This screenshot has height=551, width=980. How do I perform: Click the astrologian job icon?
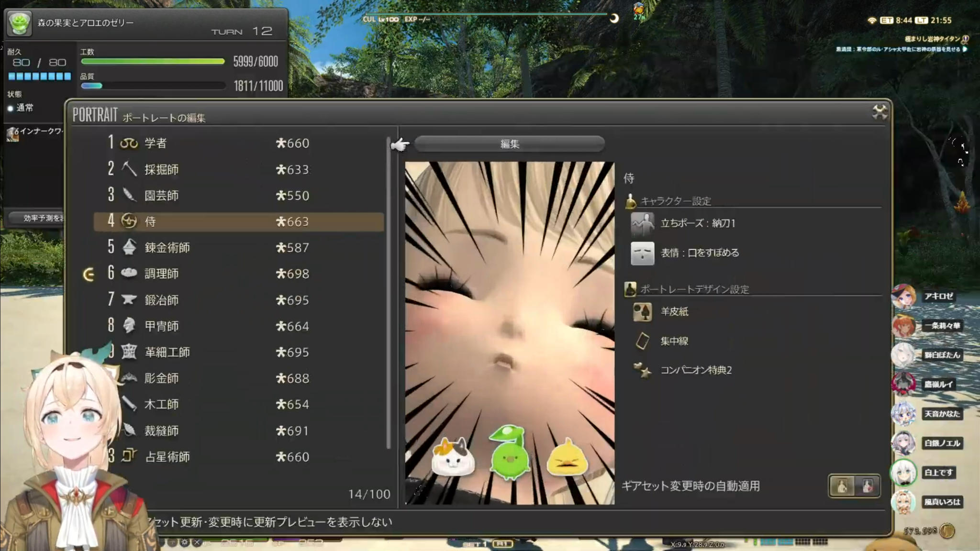[x=129, y=456]
